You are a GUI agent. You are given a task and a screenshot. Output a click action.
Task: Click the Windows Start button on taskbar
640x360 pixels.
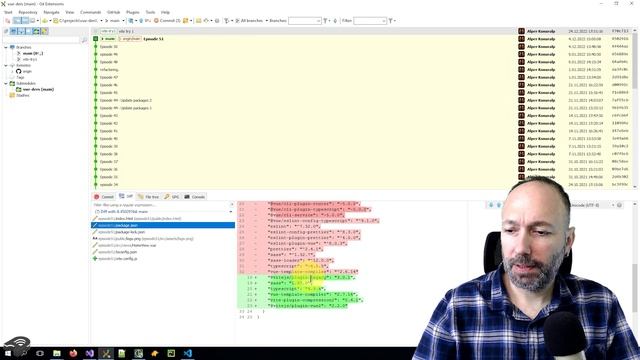(8, 353)
